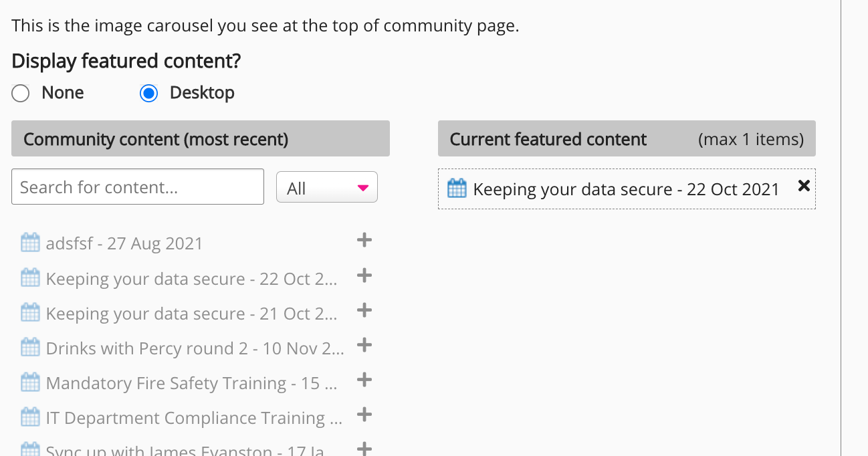Click IT Department Compliance Training entry

pos(194,418)
